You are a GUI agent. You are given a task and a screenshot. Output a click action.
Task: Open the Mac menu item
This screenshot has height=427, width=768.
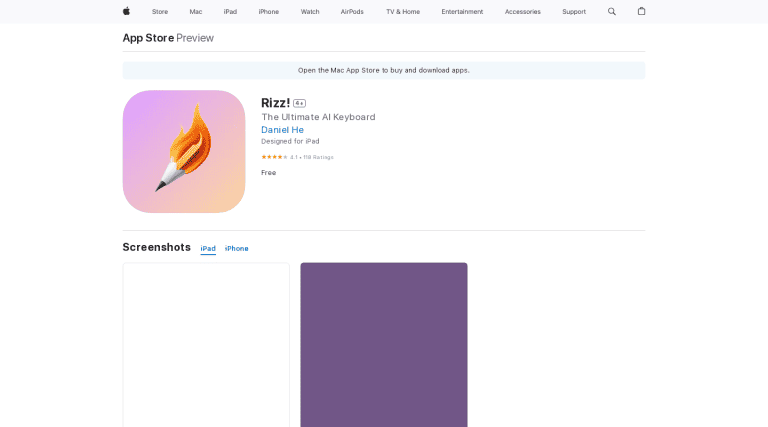pyautogui.click(x=196, y=12)
